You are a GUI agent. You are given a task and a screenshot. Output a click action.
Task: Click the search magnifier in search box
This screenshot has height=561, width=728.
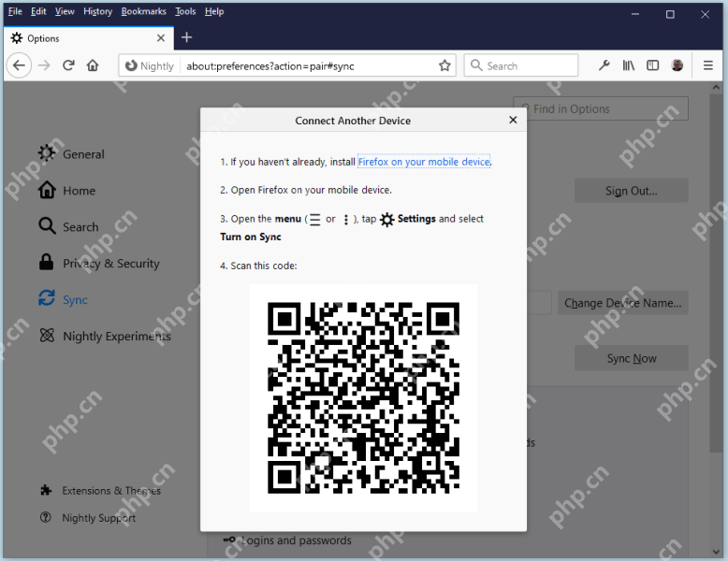point(476,65)
